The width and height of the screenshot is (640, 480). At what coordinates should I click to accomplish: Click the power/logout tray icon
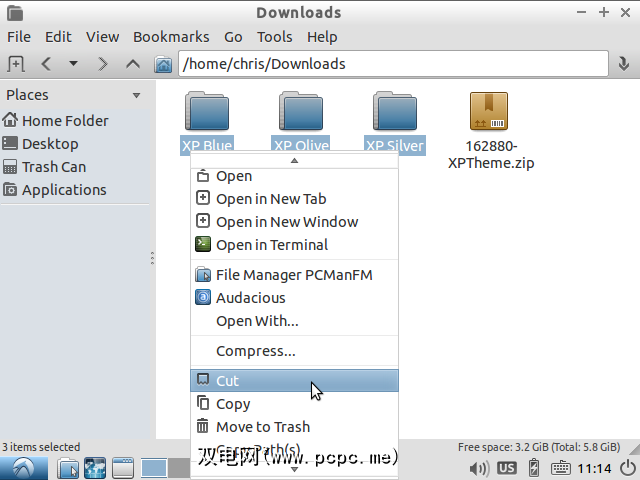[x=628, y=468]
